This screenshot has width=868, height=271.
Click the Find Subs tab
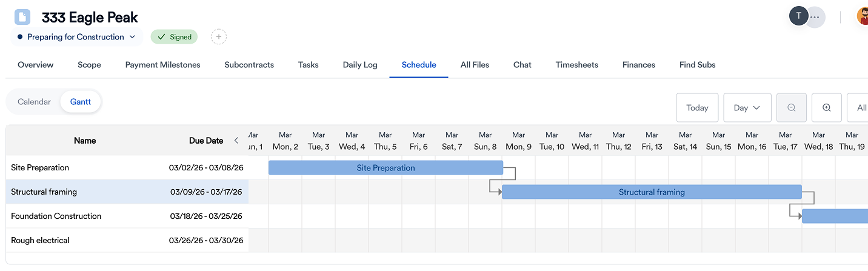(697, 65)
